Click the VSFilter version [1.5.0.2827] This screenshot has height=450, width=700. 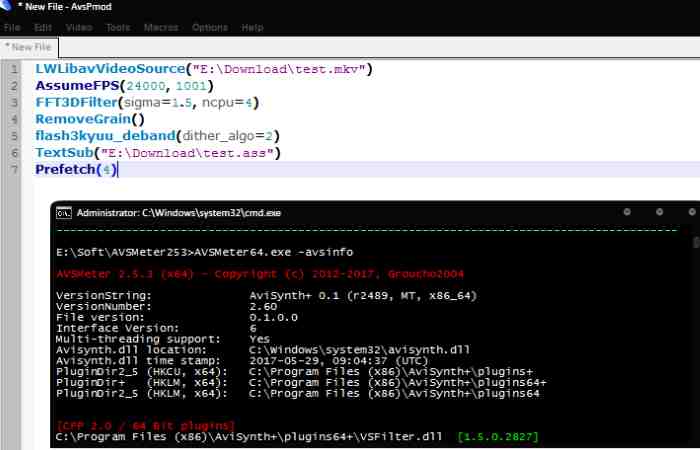click(x=498, y=436)
